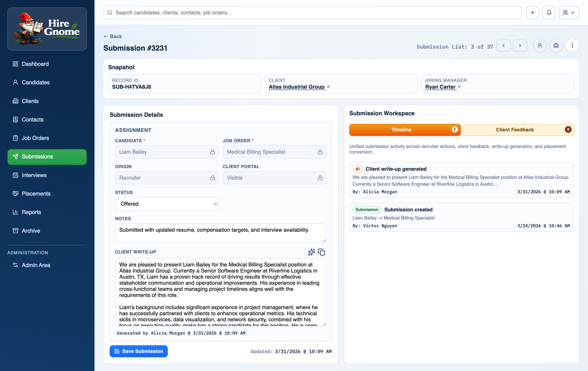
Task: Navigate to Placements in sidebar
Action: (36, 194)
